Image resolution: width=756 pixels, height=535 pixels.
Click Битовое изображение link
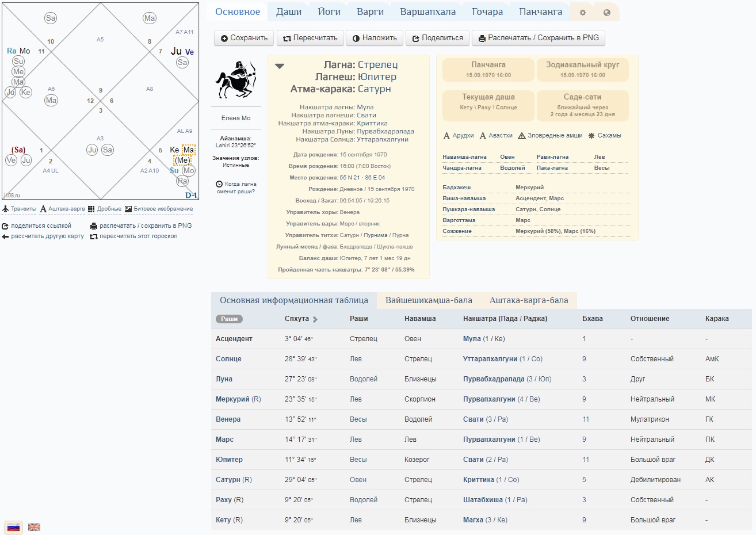click(x=159, y=209)
